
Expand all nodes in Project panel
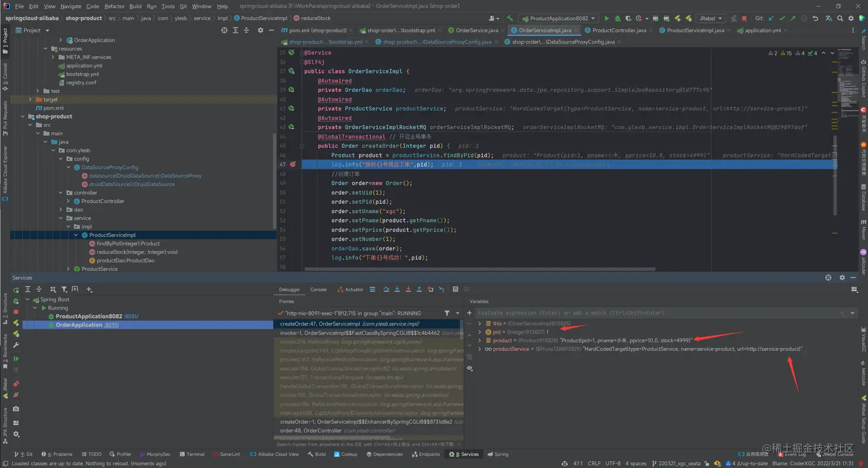pos(235,30)
